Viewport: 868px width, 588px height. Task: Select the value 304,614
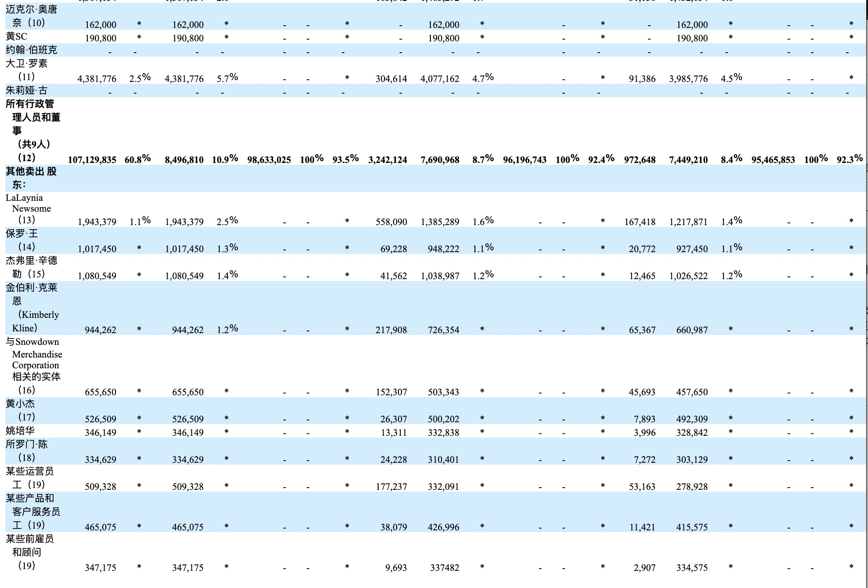(391, 79)
